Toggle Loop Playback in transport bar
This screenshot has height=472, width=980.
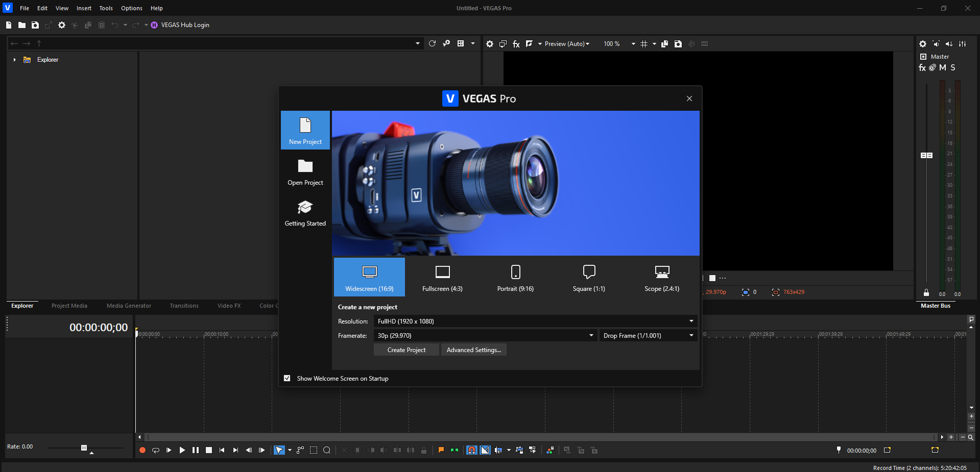coord(156,450)
